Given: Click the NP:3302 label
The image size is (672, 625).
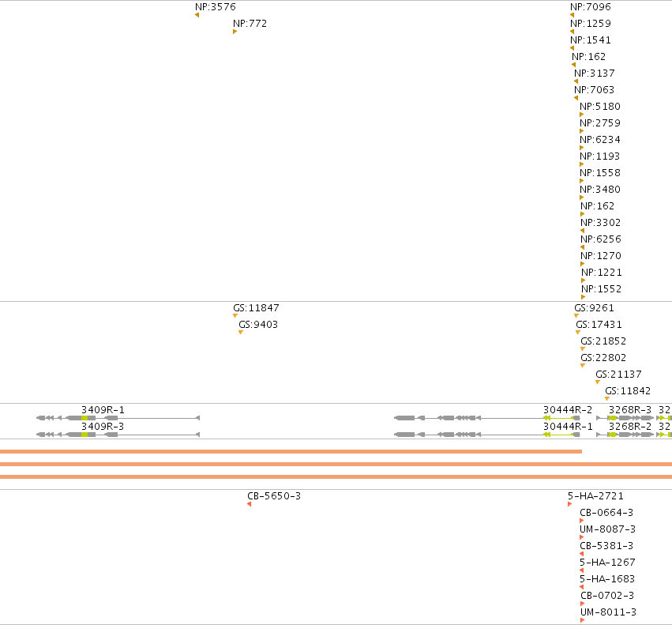Looking at the screenshot, I should (x=600, y=223).
